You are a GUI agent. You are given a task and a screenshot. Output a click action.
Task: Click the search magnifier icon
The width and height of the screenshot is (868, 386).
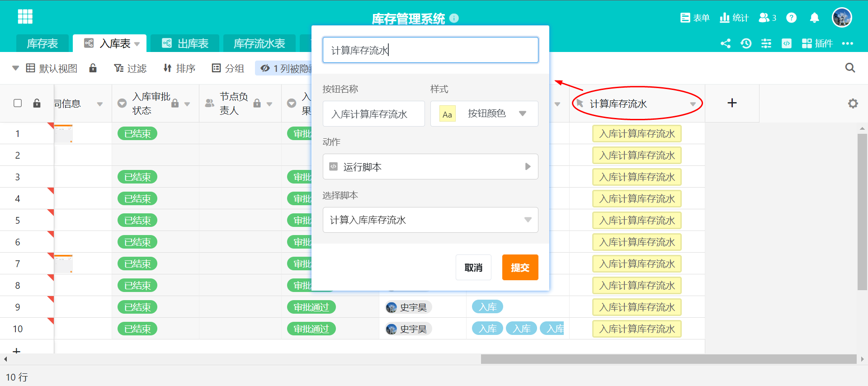[x=850, y=68]
